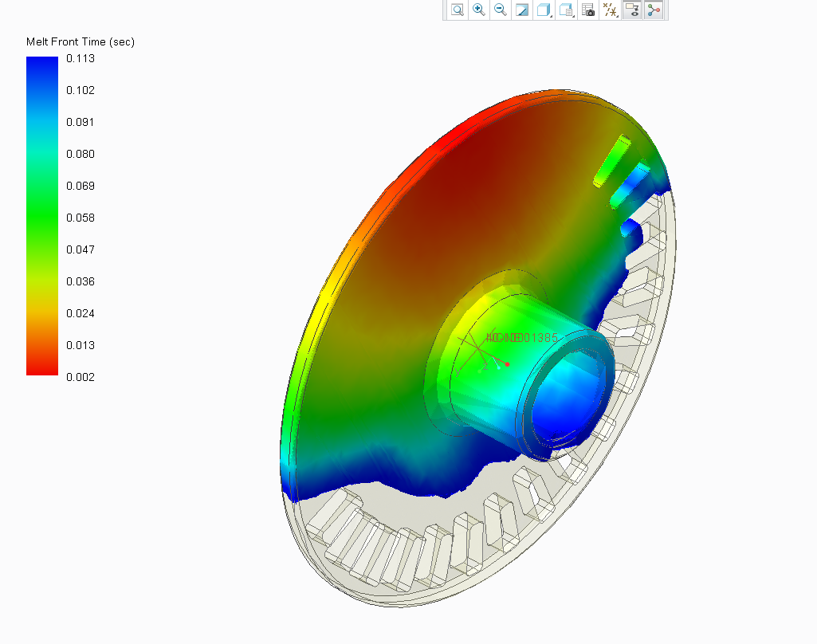This screenshot has height=644, width=817.
Task: Open the Display Style cube dropdown
Action: (x=544, y=10)
